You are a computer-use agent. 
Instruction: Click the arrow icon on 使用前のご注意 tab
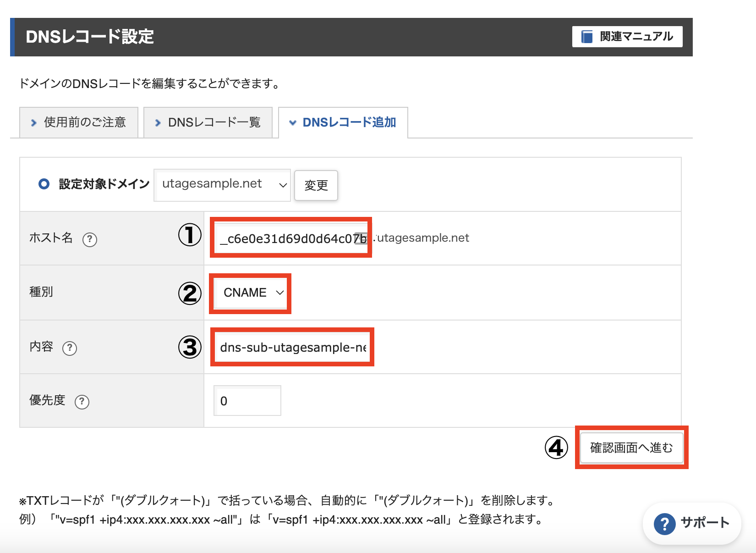pos(33,123)
